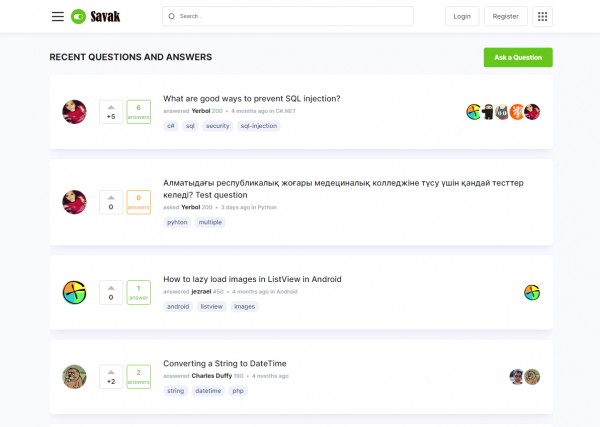Open the hamburger navigation menu

click(58, 17)
